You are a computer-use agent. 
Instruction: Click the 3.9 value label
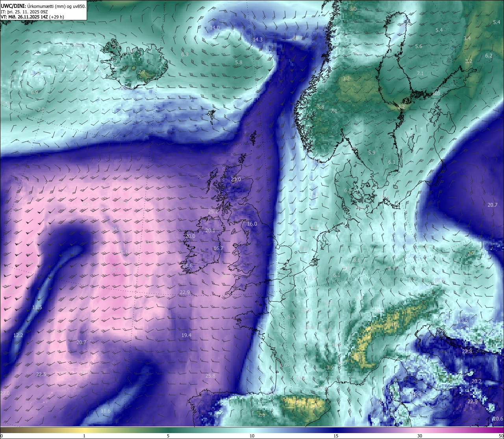(x=330, y=367)
